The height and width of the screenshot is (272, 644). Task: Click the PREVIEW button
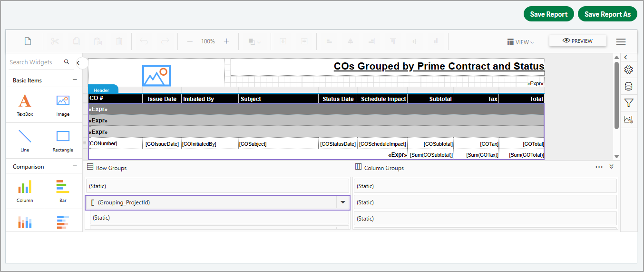[x=577, y=41]
